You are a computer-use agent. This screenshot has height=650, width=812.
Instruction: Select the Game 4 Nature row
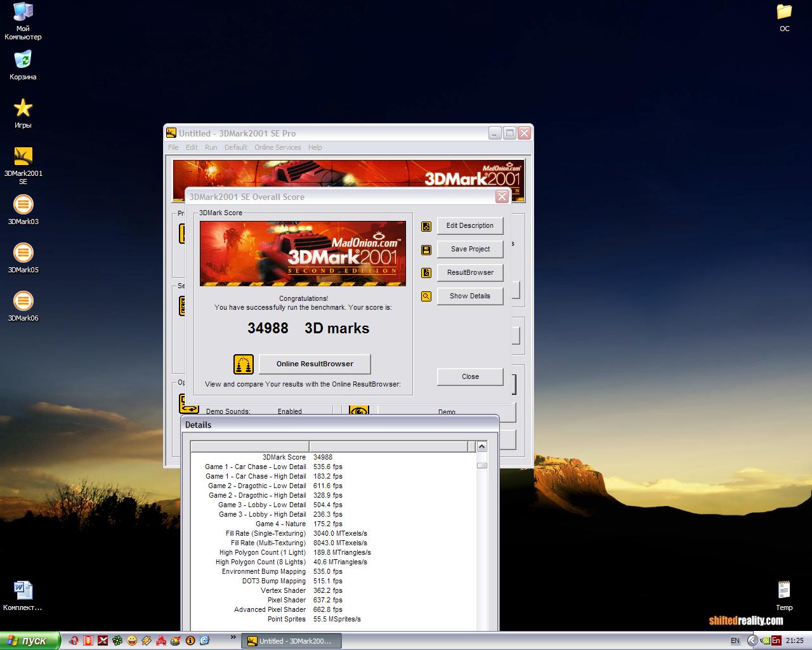(x=333, y=524)
